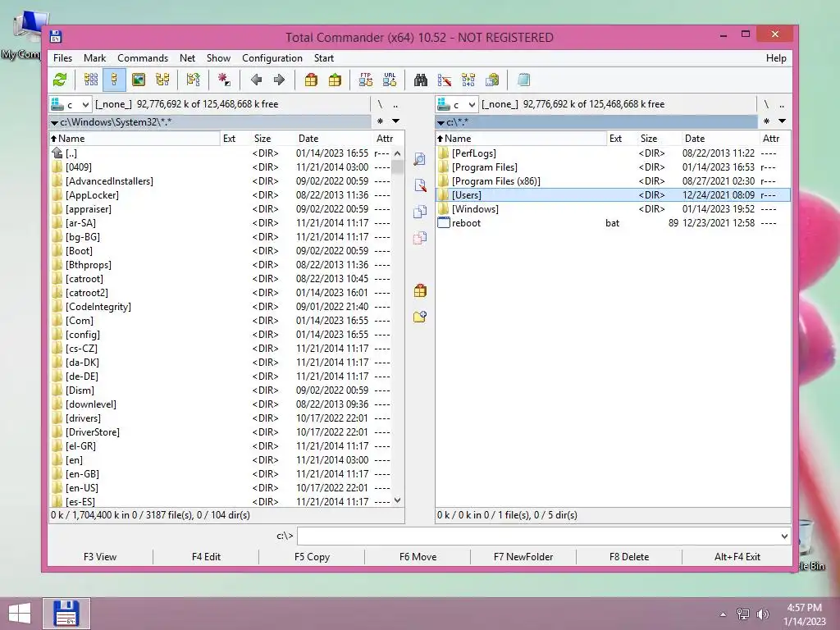Open the URL new FTP connection icon

[390, 80]
